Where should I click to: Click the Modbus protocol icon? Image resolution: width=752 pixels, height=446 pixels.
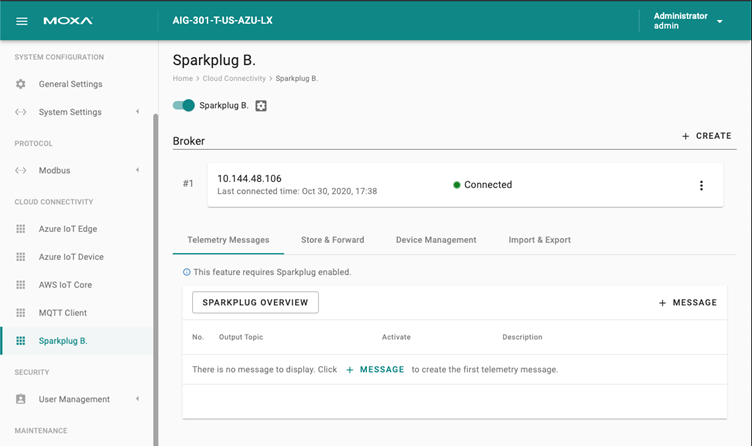[x=21, y=170]
